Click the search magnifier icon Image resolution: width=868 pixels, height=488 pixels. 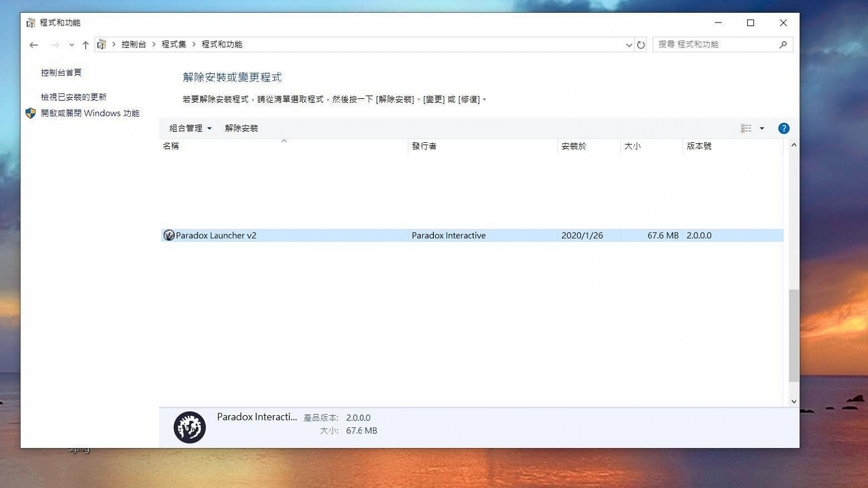783,45
